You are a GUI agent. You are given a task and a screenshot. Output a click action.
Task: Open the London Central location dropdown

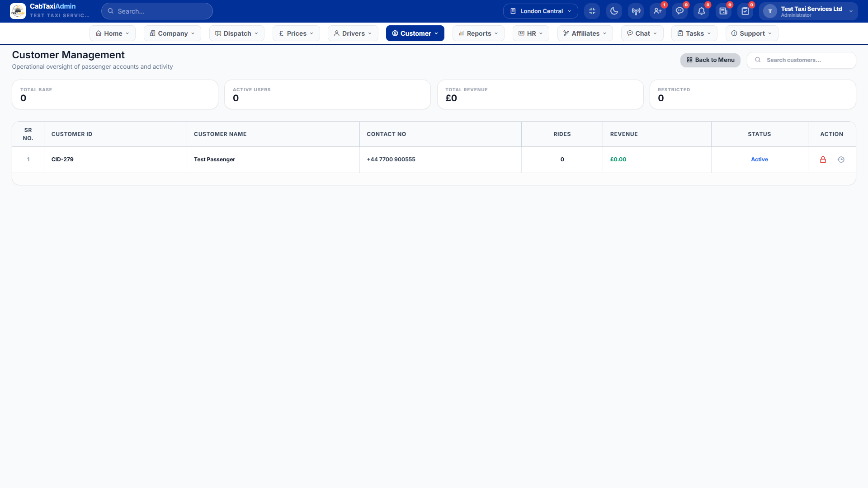pos(540,11)
